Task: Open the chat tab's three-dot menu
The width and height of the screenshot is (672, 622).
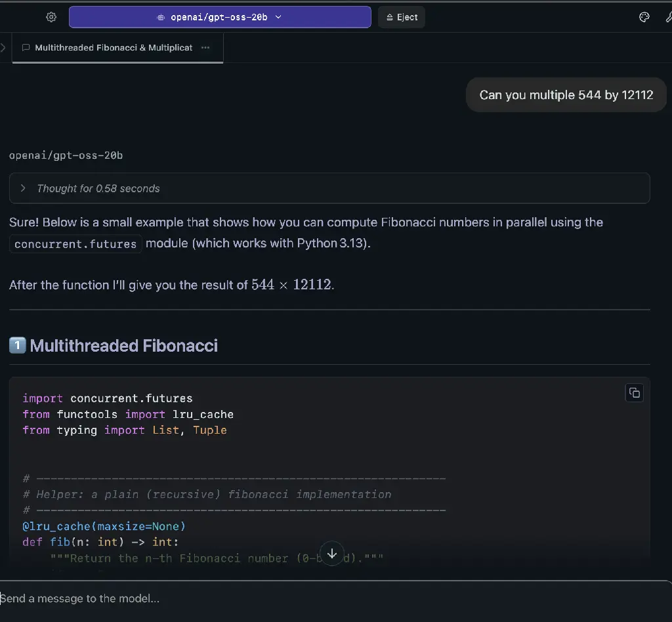Action: click(205, 47)
